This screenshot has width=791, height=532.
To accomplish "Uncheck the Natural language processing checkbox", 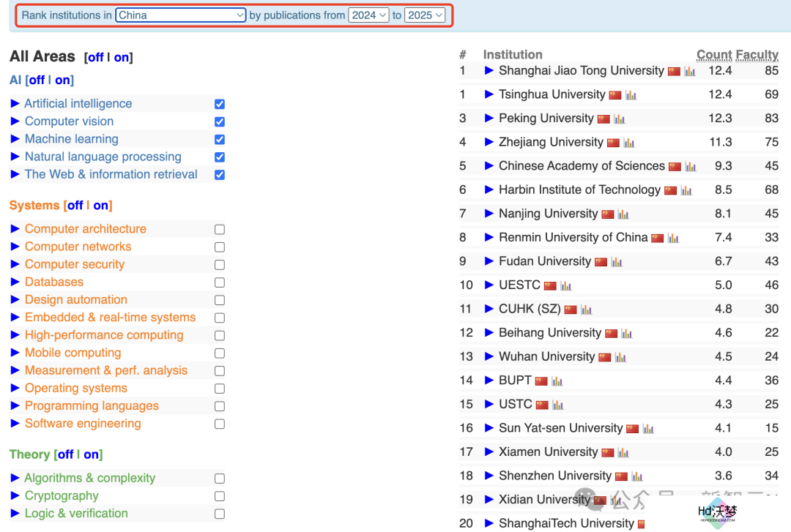I will tap(220, 157).
